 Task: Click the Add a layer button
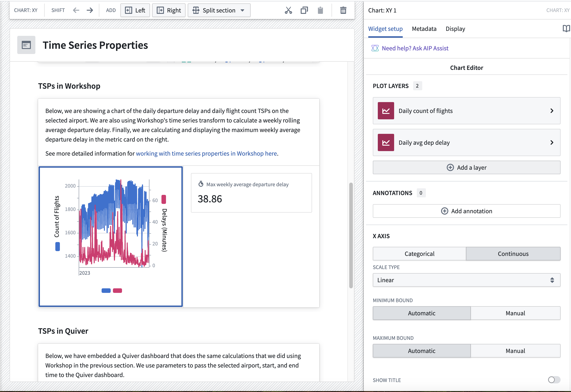pyautogui.click(x=467, y=168)
